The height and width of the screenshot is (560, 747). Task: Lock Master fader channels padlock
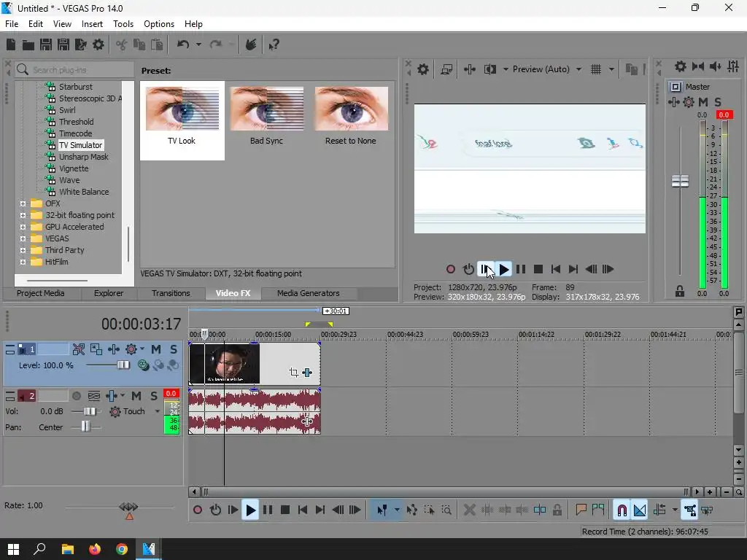[680, 292]
